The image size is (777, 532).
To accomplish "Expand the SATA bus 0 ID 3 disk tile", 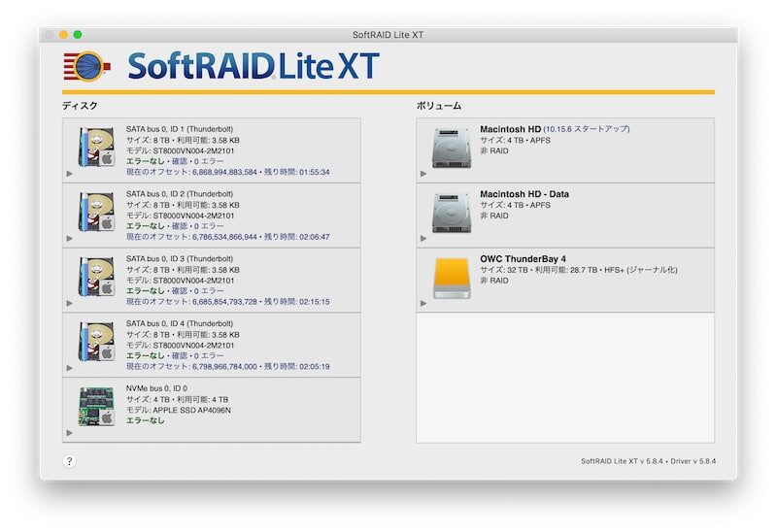I will [69, 303].
